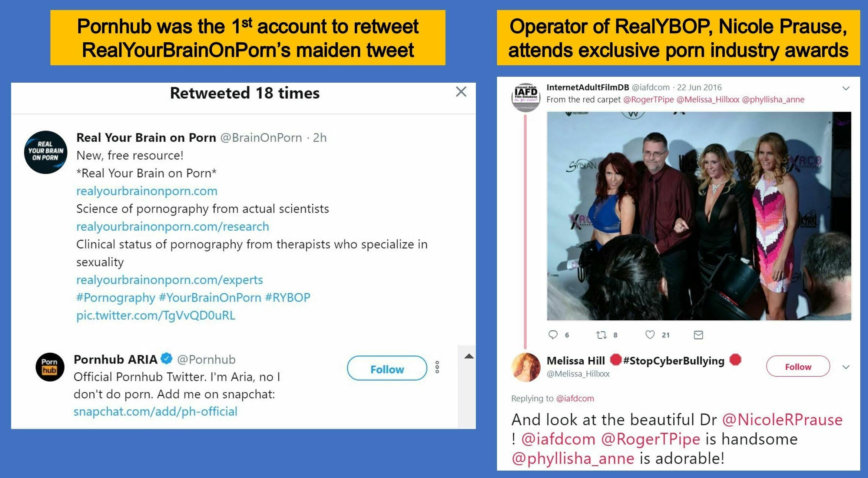Close the Retweeted 18 times dialog
This screenshot has width=868, height=478.
pyautogui.click(x=461, y=92)
